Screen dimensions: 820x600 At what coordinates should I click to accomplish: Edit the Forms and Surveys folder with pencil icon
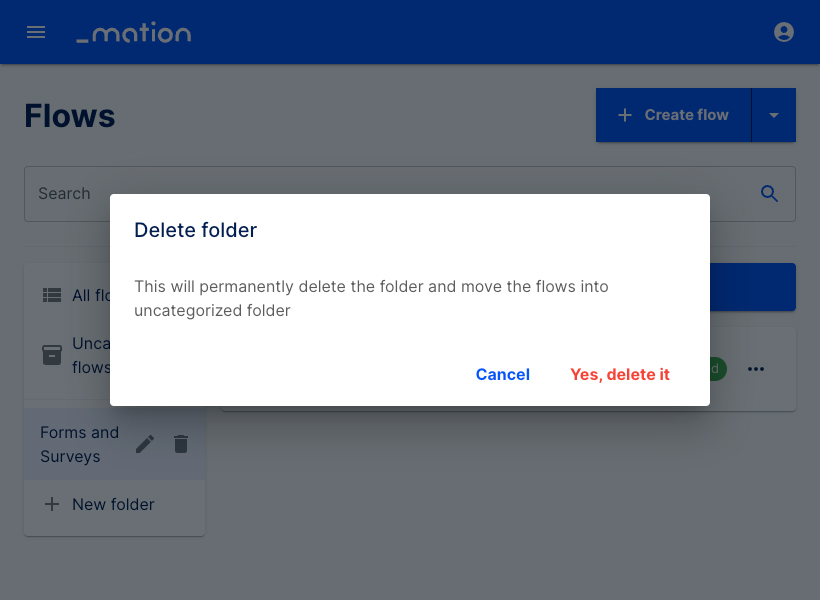(x=144, y=444)
